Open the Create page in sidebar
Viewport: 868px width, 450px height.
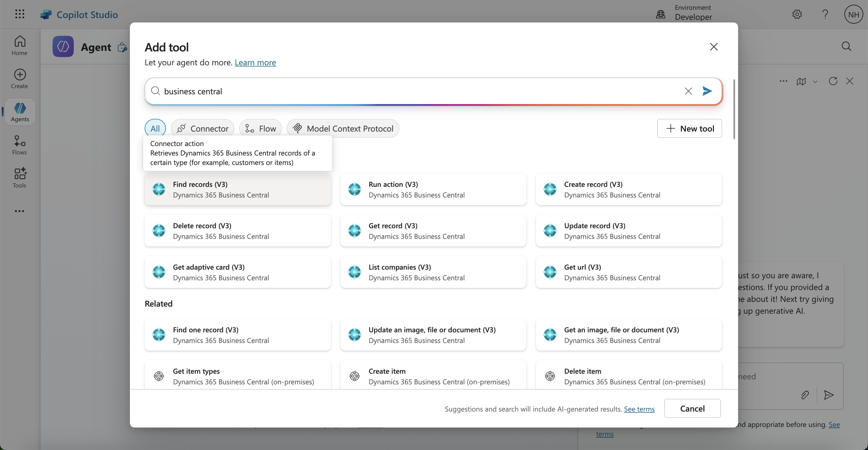tap(19, 79)
